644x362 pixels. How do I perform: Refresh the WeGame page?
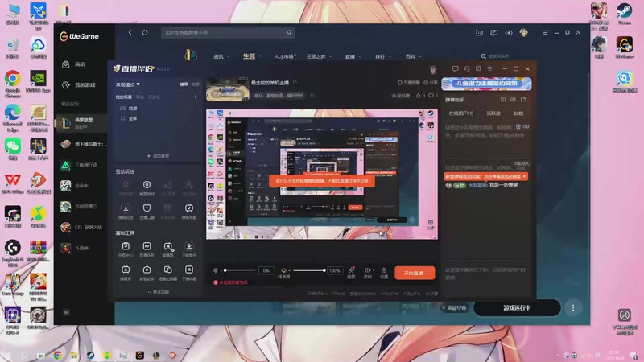(x=145, y=32)
